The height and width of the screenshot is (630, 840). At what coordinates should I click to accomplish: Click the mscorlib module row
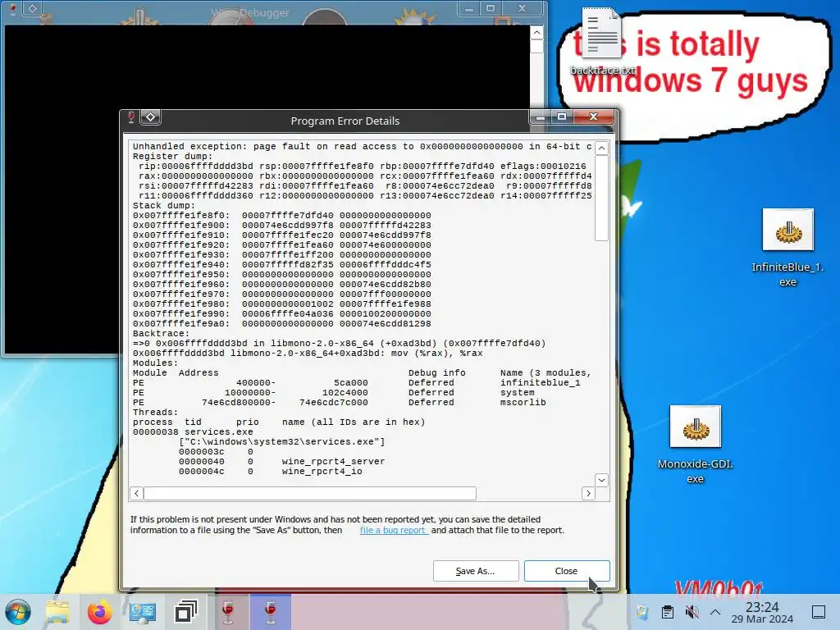pos(340,403)
